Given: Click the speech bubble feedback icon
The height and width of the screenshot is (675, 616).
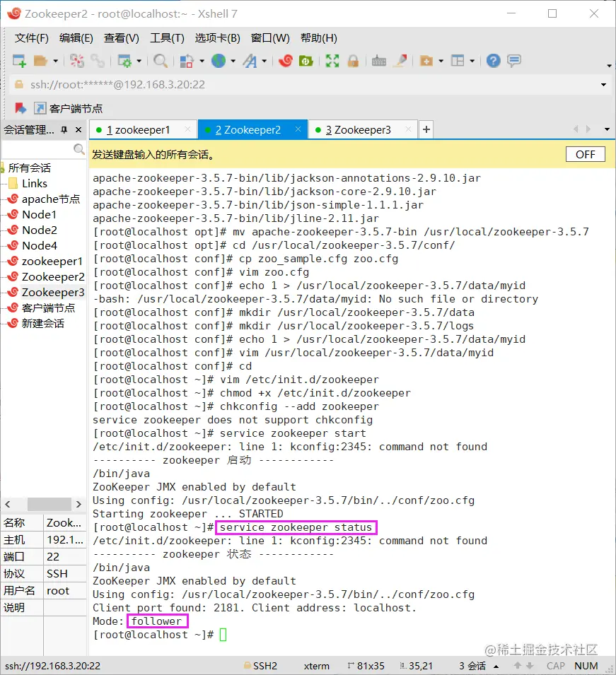Looking at the screenshot, I should (x=514, y=61).
